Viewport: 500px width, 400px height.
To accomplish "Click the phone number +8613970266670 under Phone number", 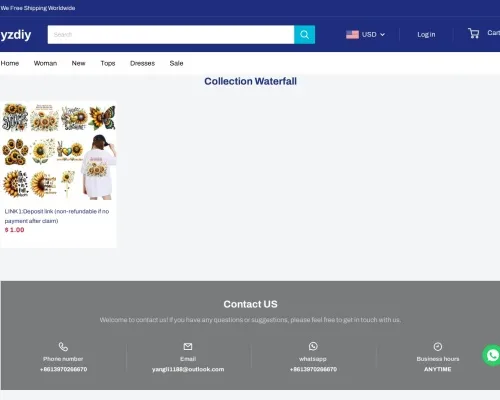I will click(63, 369).
